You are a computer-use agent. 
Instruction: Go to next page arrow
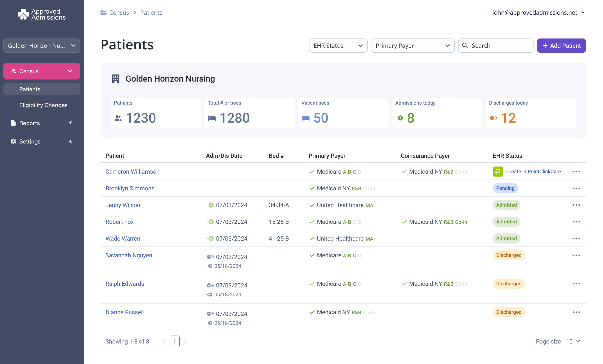point(185,341)
